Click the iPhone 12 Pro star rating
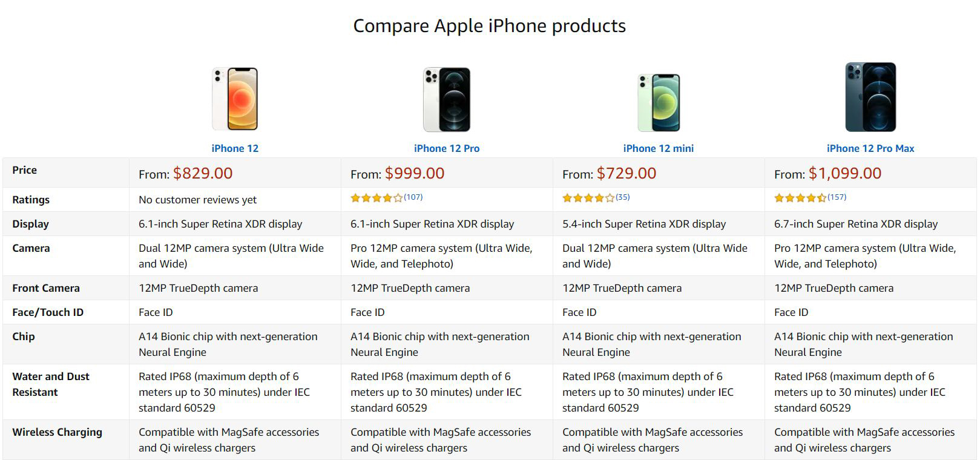The image size is (980, 460). coord(377,198)
